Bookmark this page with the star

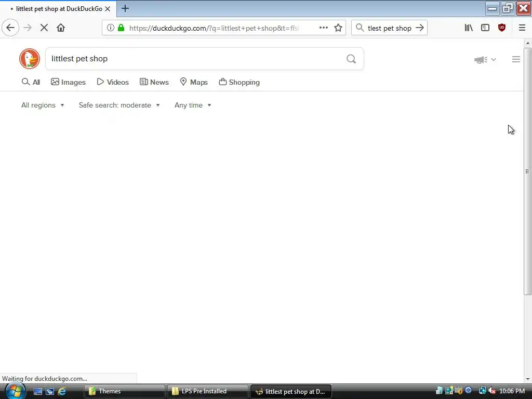click(338, 28)
